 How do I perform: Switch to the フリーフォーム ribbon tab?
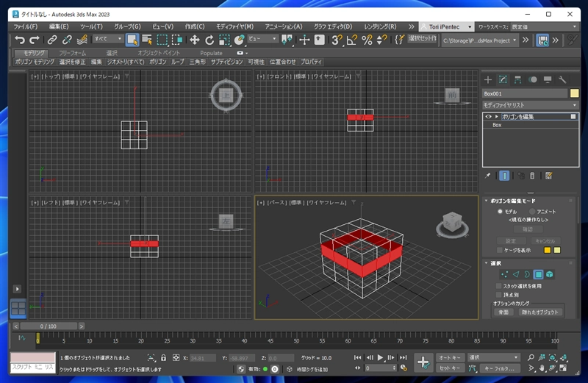coord(72,53)
